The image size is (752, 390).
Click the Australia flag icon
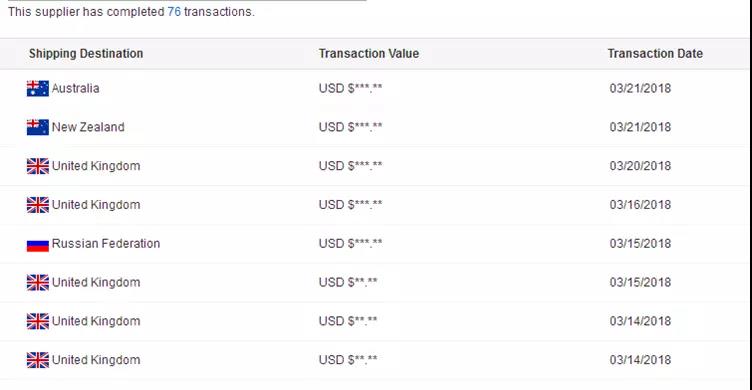tap(37, 89)
